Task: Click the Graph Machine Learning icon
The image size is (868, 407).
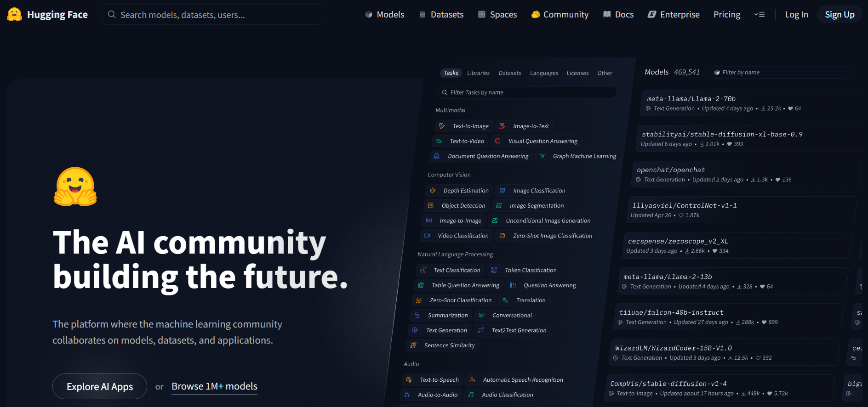Action: click(x=542, y=156)
